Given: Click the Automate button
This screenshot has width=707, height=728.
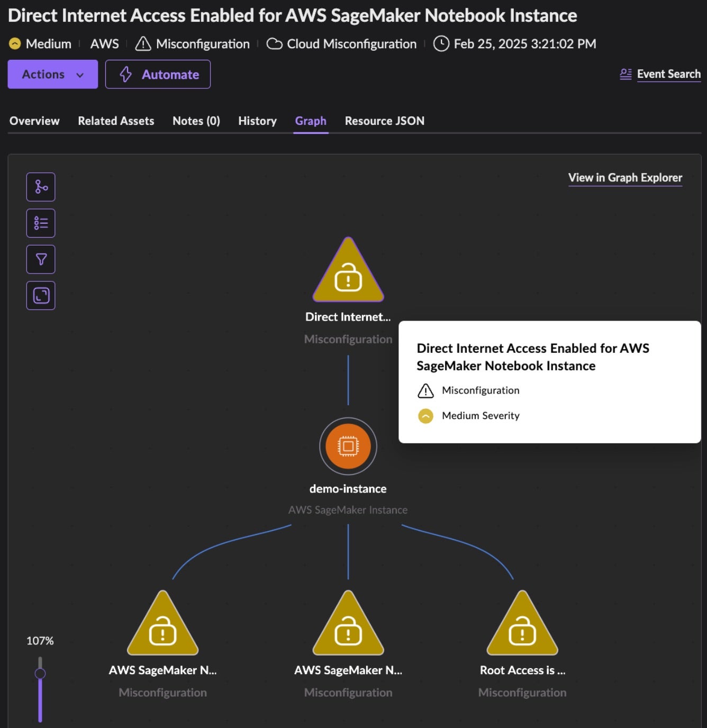Looking at the screenshot, I should (158, 74).
